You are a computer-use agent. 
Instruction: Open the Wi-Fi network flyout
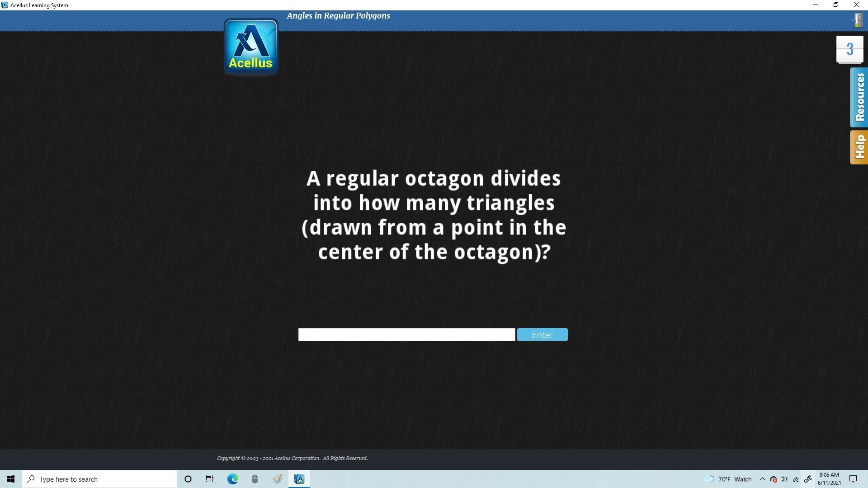click(x=796, y=479)
